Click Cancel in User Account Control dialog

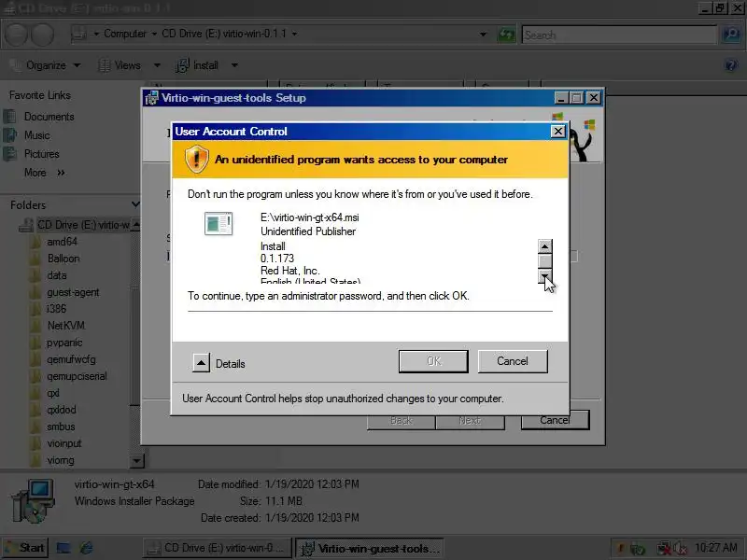(513, 361)
